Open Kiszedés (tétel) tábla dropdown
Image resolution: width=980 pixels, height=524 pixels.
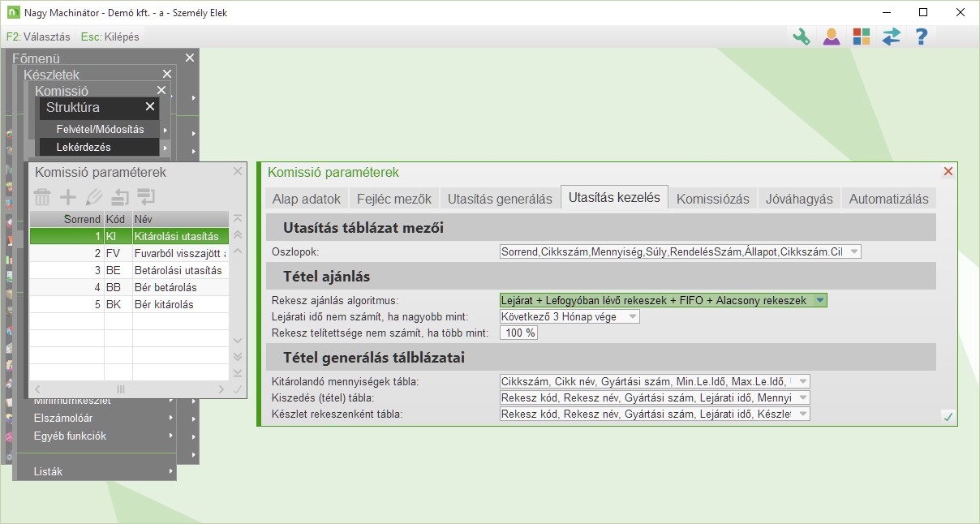[803, 397]
